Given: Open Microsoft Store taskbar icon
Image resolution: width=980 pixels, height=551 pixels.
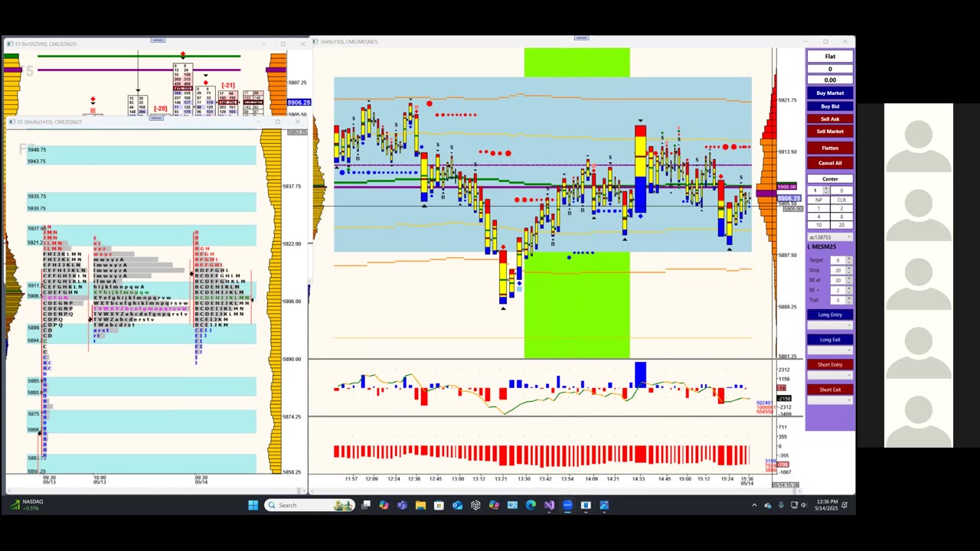Looking at the screenshot, I should [439, 505].
